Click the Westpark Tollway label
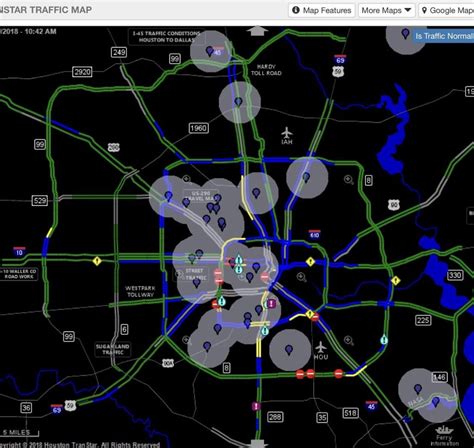This screenshot has height=448, width=474. coord(140,291)
